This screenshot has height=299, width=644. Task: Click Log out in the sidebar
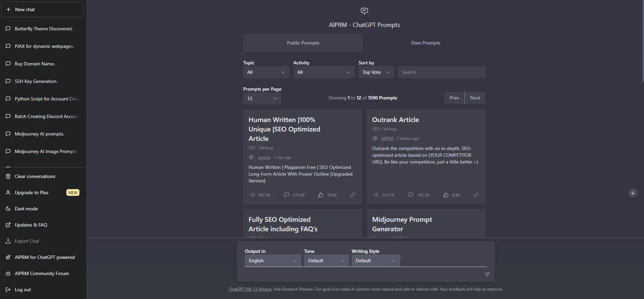[43, 290]
